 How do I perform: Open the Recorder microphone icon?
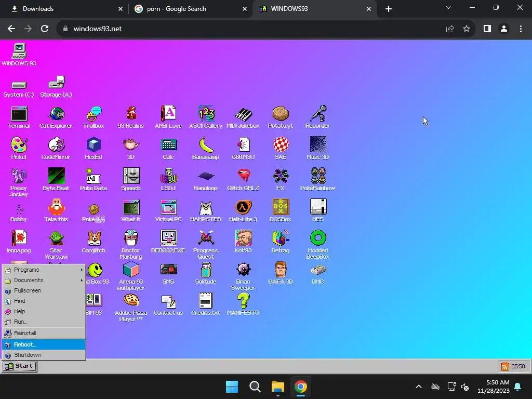[x=317, y=117]
